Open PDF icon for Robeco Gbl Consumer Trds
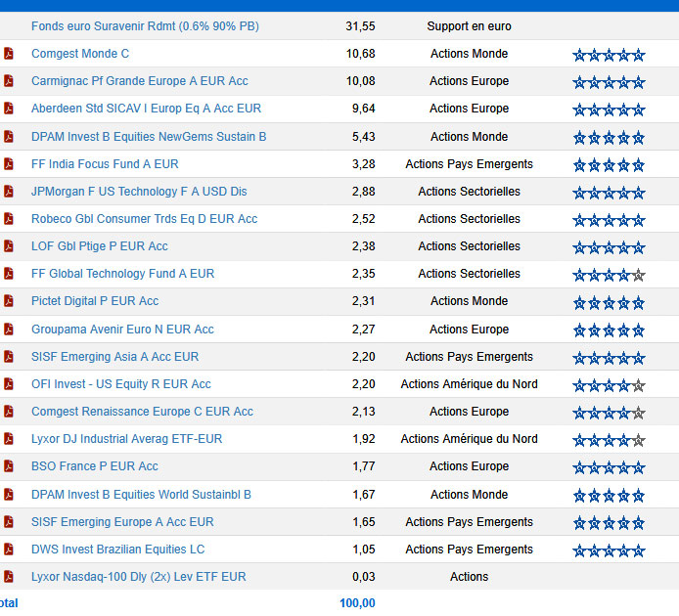The height and width of the screenshot is (616, 679). (9, 219)
